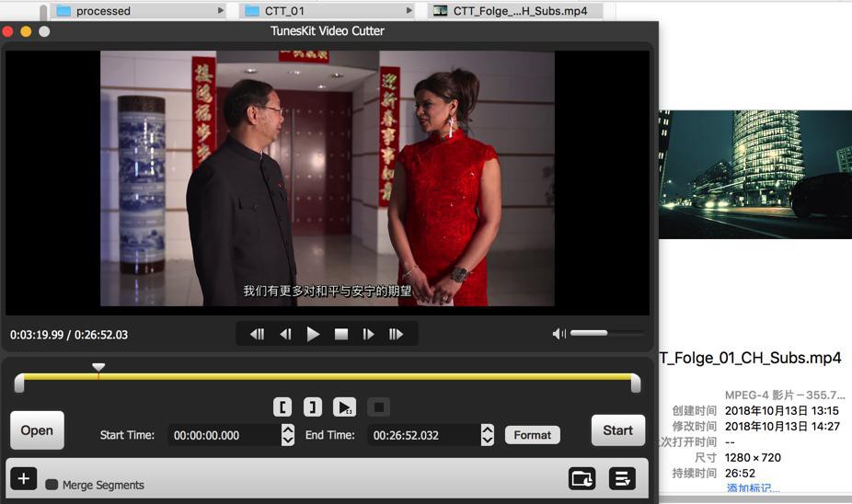Increase Start Time with up stepper
Viewport: 852px width, 504px height.
(x=288, y=430)
